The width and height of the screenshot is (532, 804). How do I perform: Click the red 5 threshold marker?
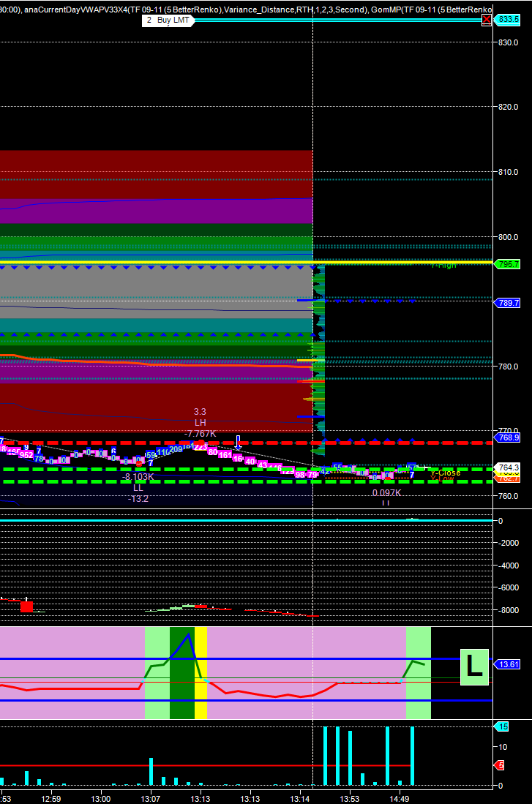click(500, 765)
